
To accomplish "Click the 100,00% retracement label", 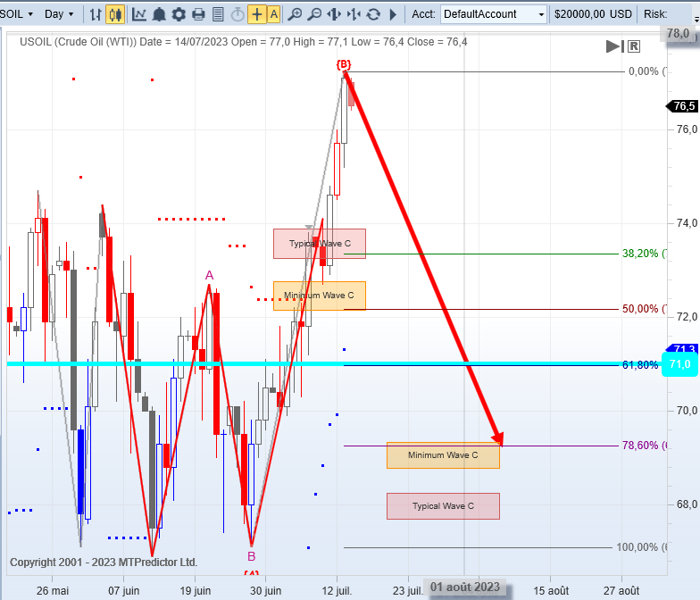I will click(641, 547).
